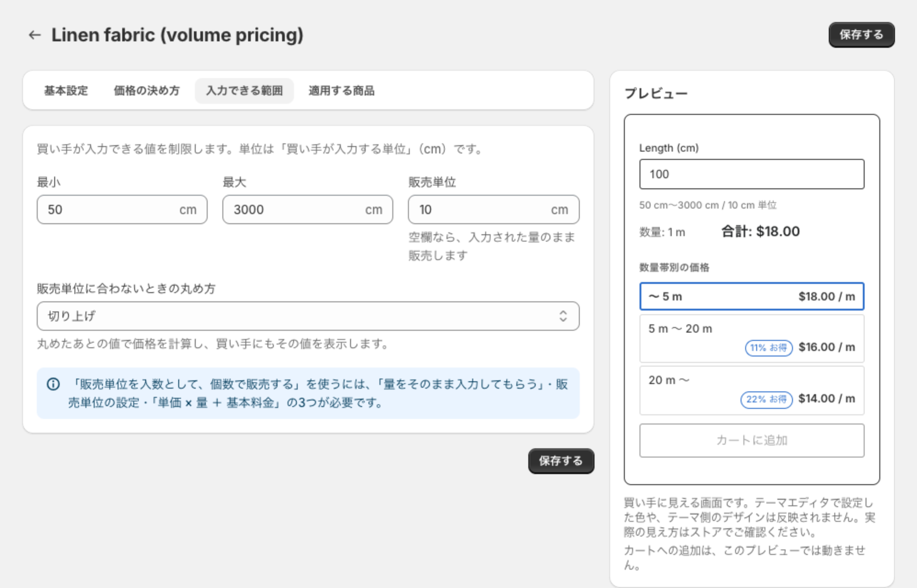This screenshot has height=588, width=917.
Task: Select the ～ 5 m price tier row
Action: coord(752,296)
